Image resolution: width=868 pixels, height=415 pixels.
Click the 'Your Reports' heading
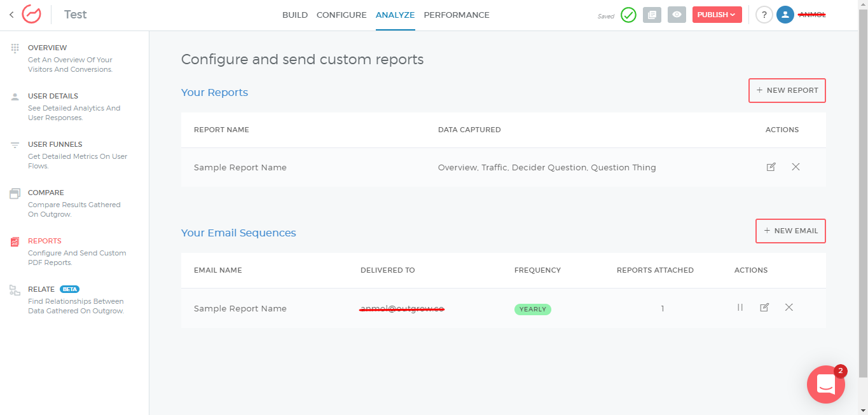click(x=214, y=92)
